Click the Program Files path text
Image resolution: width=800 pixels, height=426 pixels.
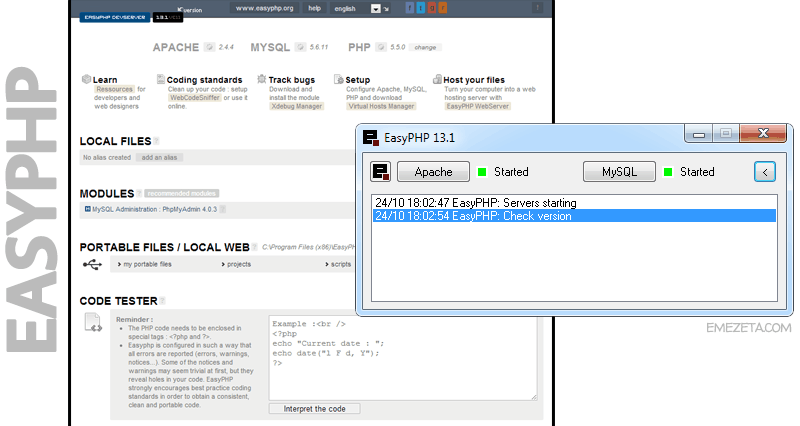click(308, 247)
